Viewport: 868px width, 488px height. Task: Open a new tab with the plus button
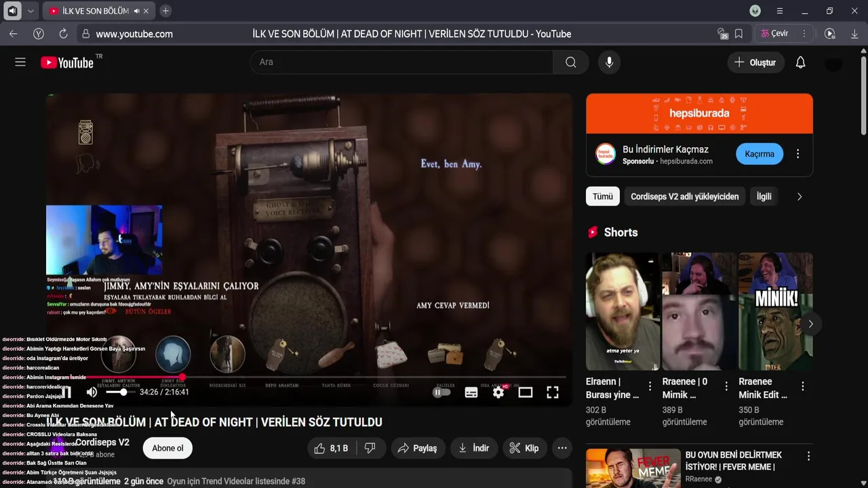pyautogui.click(x=165, y=11)
